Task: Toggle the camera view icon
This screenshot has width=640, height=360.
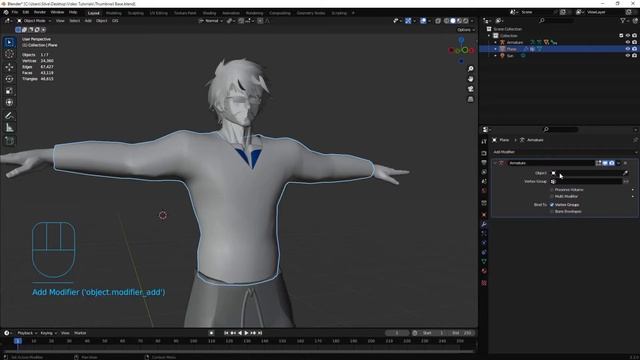Action: pos(471,89)
